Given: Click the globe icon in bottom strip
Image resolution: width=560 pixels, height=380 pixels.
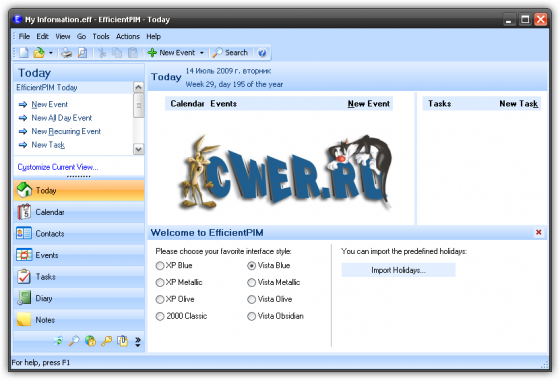Looking at the screenshot, I should (x=90, y=341).
